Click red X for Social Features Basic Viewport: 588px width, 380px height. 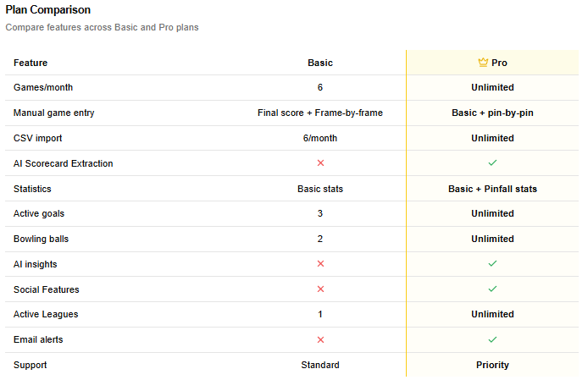pyautogui.click(x=320, y=289)
